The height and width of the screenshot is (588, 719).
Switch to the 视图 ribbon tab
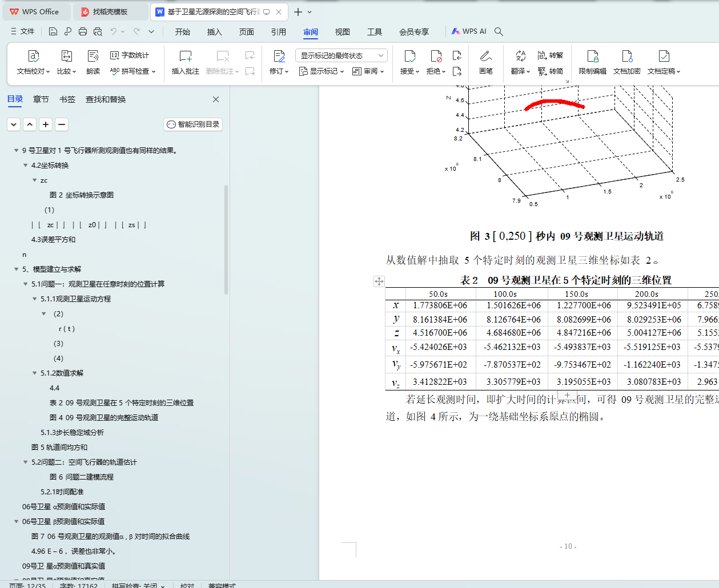[x=343, y=32]
